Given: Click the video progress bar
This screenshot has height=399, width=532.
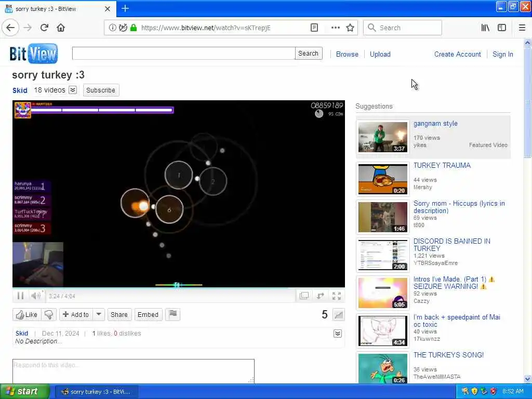Looking at the screenshot, I should pos(179,288).
